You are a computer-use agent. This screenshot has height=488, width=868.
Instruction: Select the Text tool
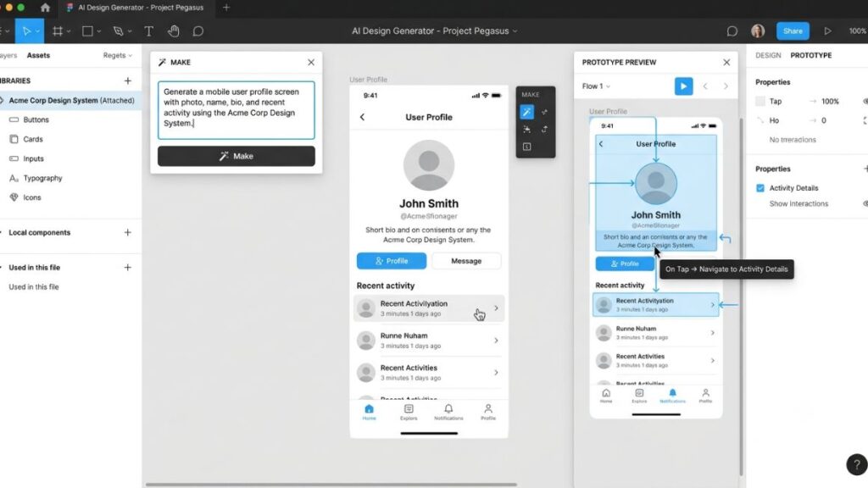[x=149, y=31]
